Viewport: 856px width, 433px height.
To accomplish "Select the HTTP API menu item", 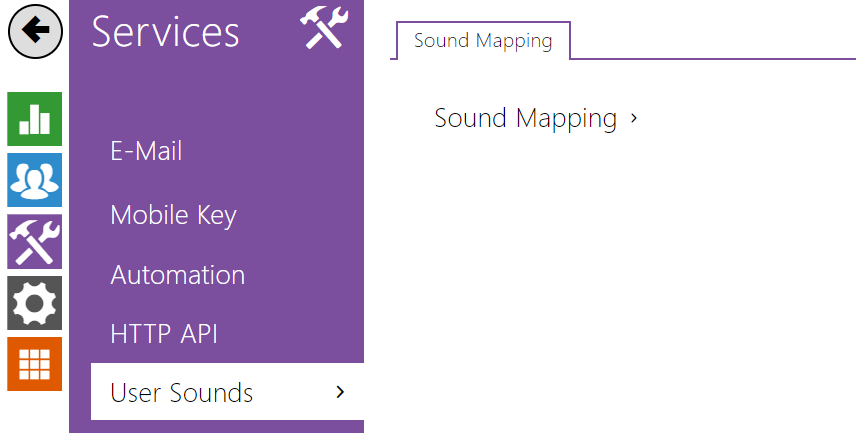I will click(x=164, y=333).
